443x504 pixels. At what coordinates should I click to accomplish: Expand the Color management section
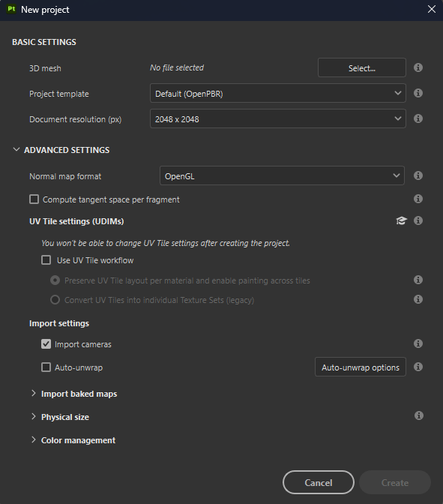point(34,439)
